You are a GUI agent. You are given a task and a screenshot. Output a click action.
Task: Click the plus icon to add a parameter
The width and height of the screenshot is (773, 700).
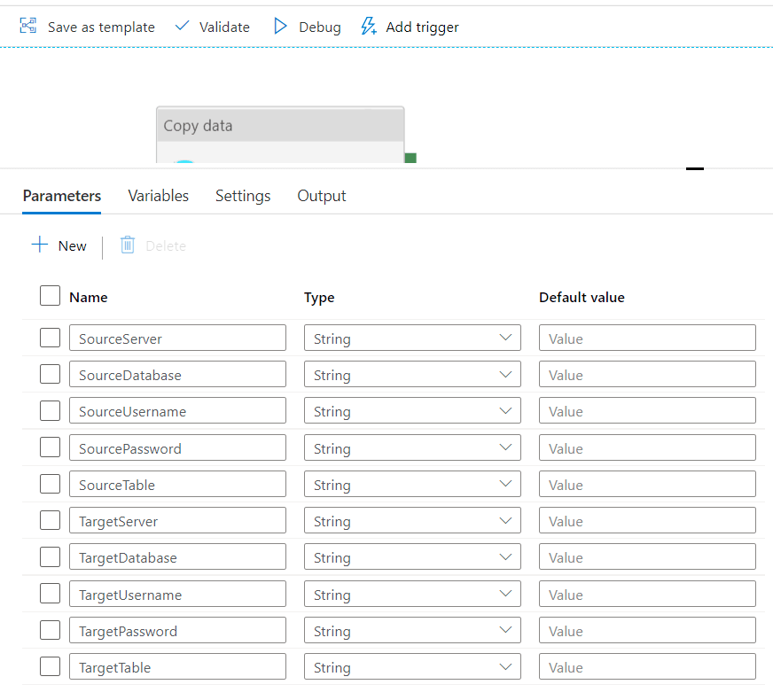(x=39, y=245)
